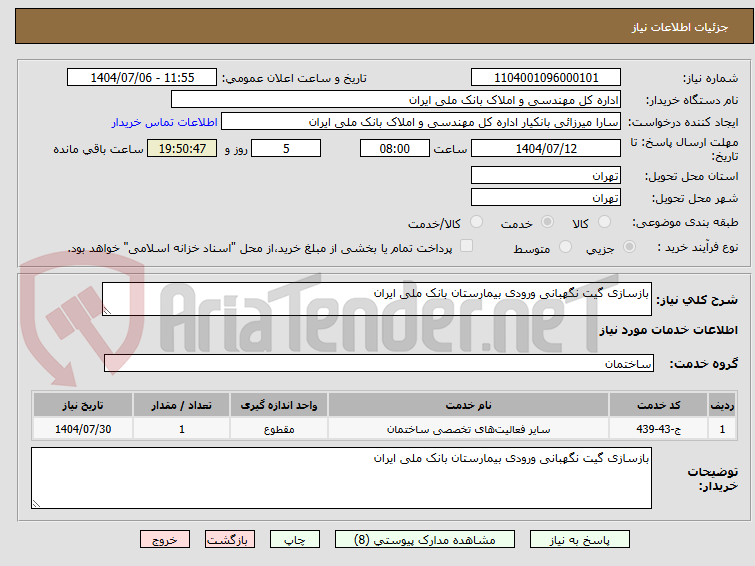Click the خروج exit button
The width and height of the screenshot is (755, 566).
[165, 540]
